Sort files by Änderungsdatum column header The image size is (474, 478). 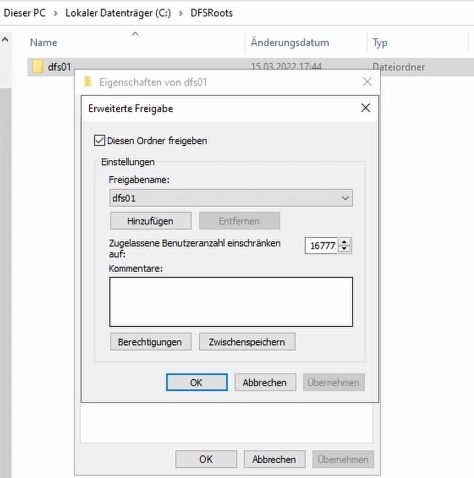tap(290, 43)
